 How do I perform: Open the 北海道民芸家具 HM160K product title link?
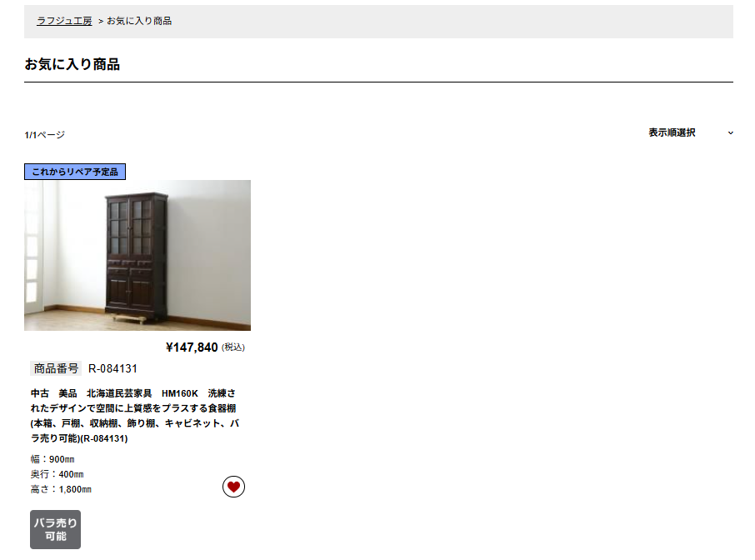135,416
